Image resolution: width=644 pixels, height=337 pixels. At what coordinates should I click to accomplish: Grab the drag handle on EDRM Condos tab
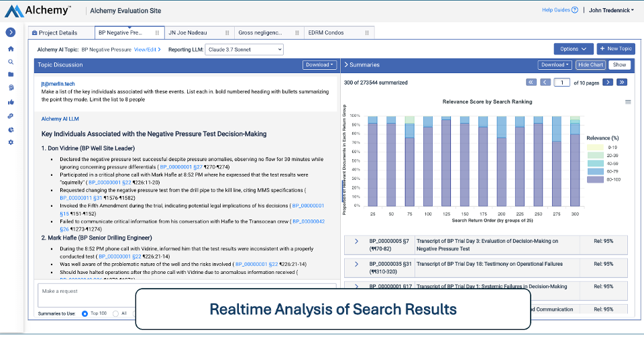(367, 33)
